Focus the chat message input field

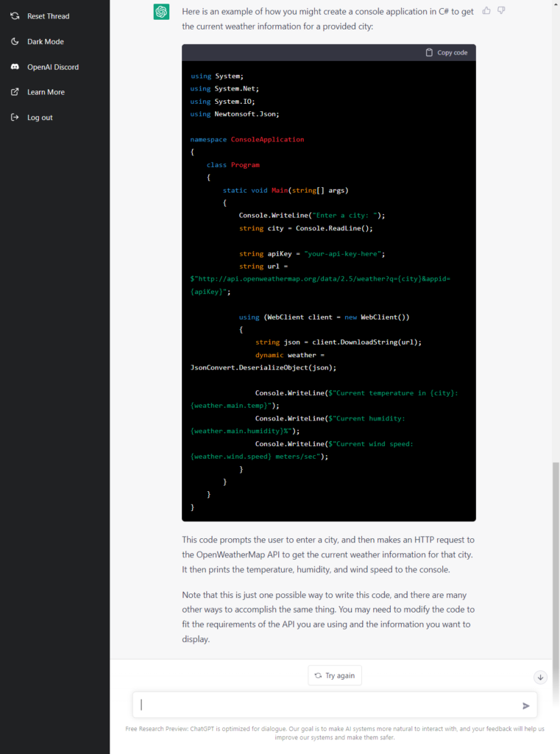327,705
